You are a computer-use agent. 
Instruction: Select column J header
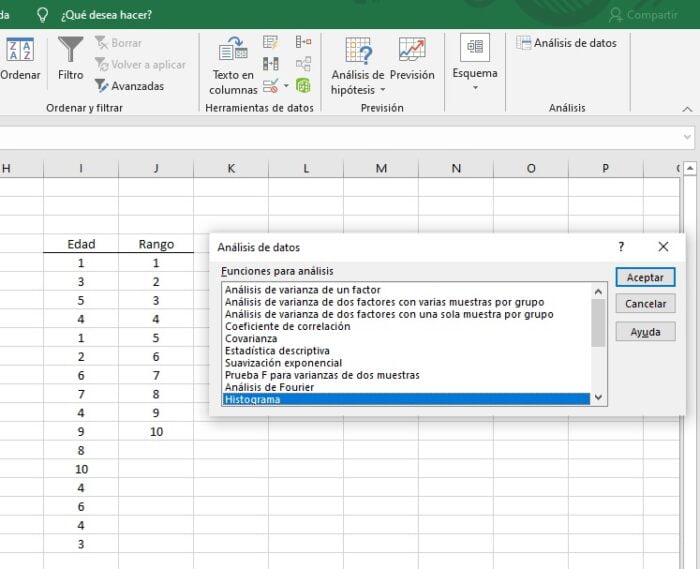point(156,168)
